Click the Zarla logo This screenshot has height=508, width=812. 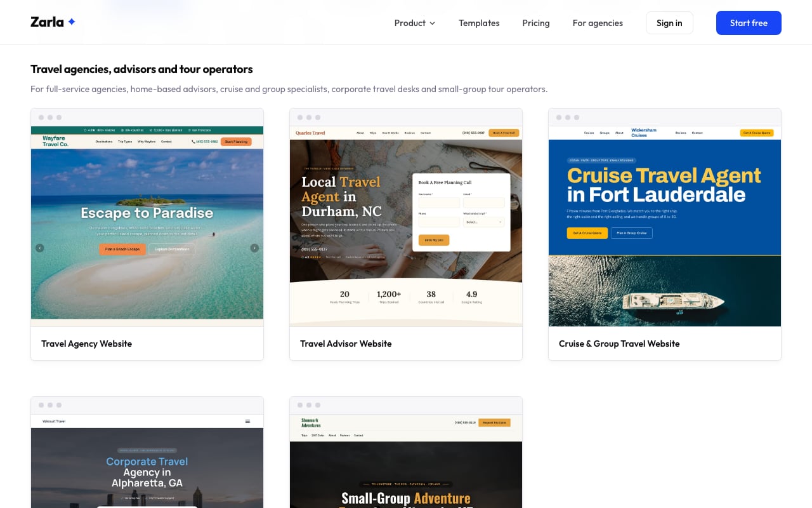53,22
